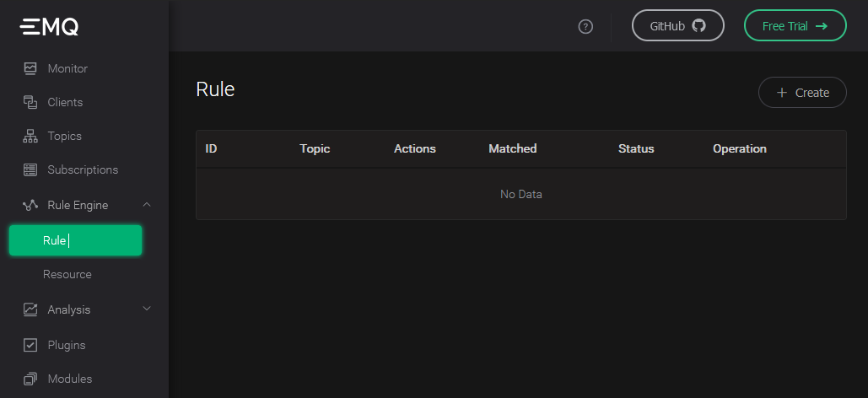
Task: Collapse the Rule Engine menu chevron
Action: 147,204
